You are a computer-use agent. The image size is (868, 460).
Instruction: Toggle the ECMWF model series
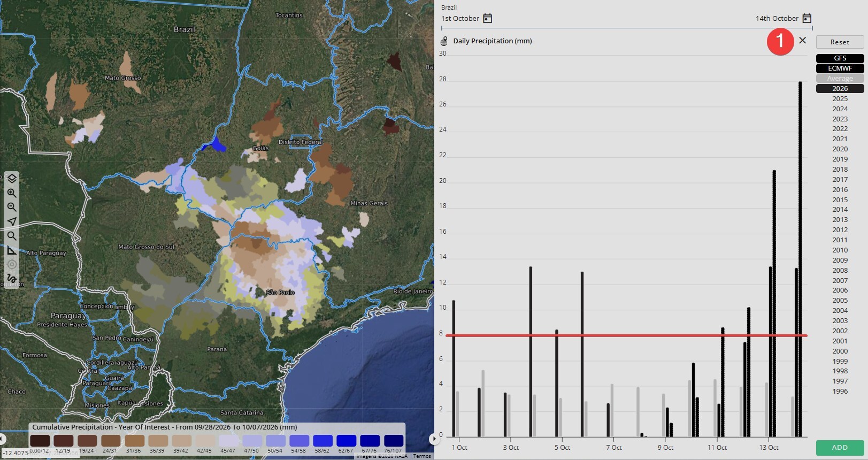tap(840, 68)
